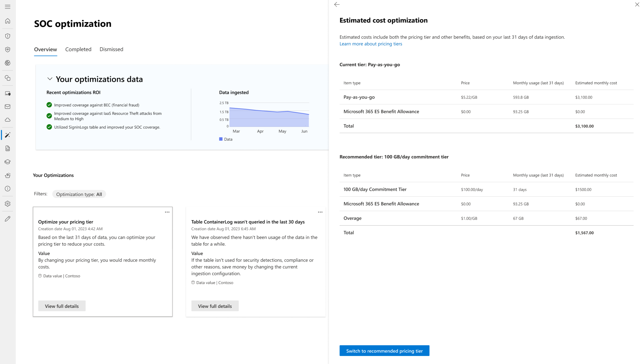
Task: Switch to the Completed tab
Action: pos(78,49)
